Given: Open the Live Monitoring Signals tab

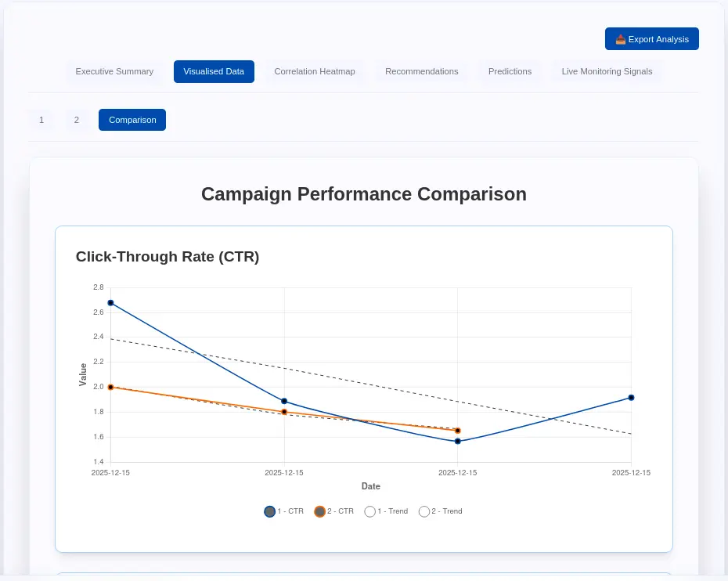Looking at the screenshot, I should click(607, 71).
